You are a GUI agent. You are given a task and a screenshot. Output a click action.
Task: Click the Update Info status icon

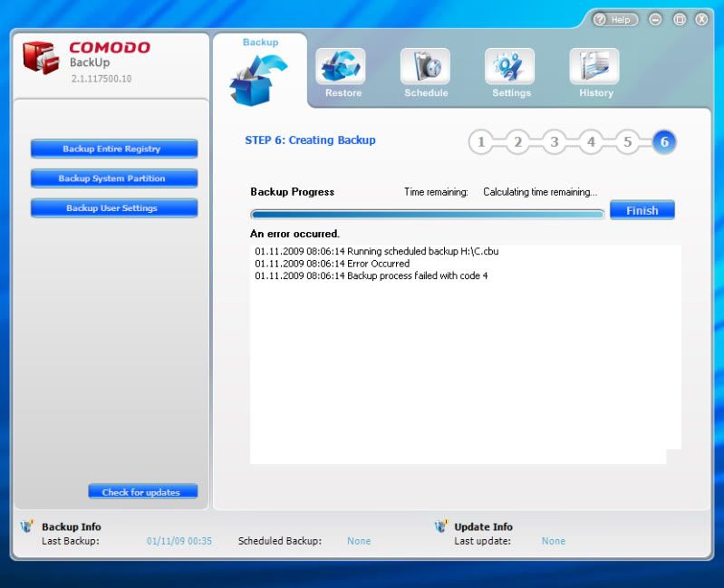(x=441, y=526)
